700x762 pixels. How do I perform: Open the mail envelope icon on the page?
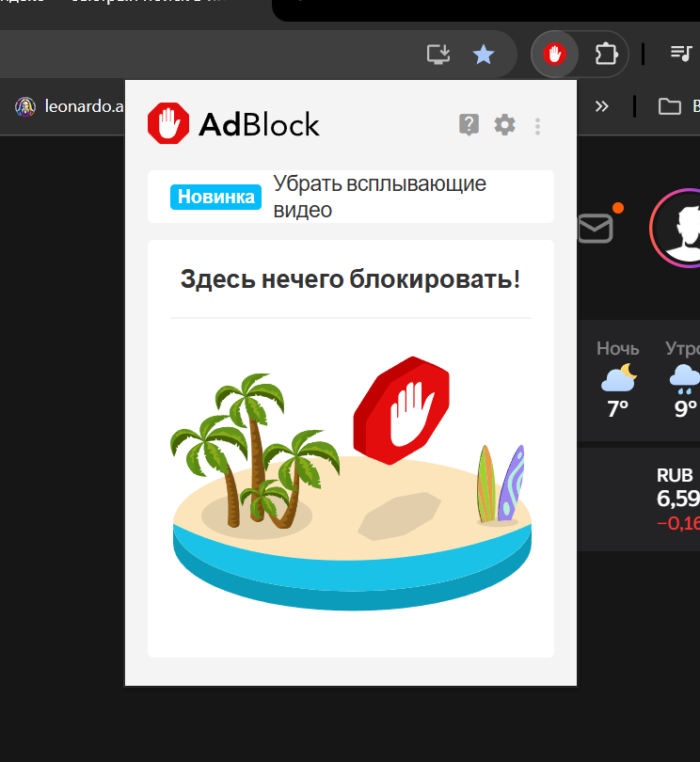tap(595, 228)
